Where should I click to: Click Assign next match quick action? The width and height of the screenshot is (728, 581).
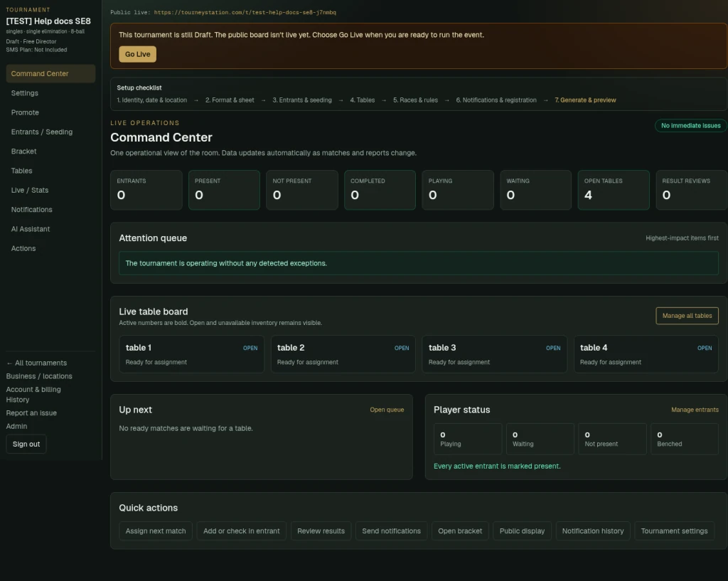point(156,531)
